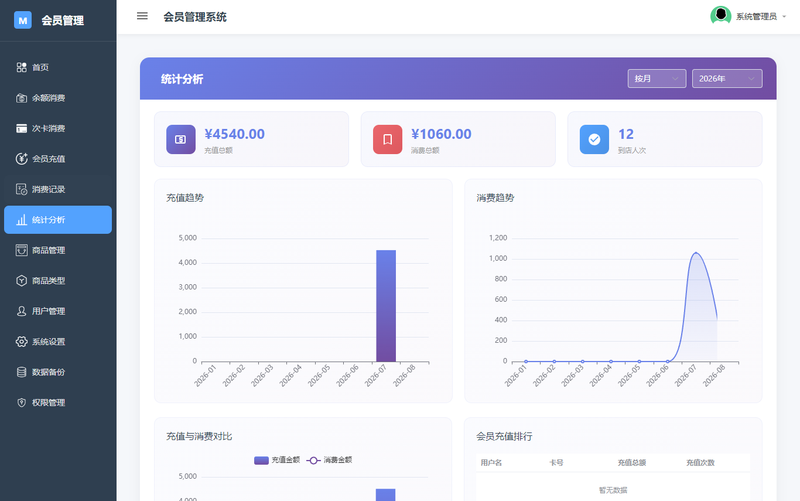Toggle 充值金额 legend in comparison chart
Image resolution: width=800 pixels, height=501 pixels.
tap(277, 460)
